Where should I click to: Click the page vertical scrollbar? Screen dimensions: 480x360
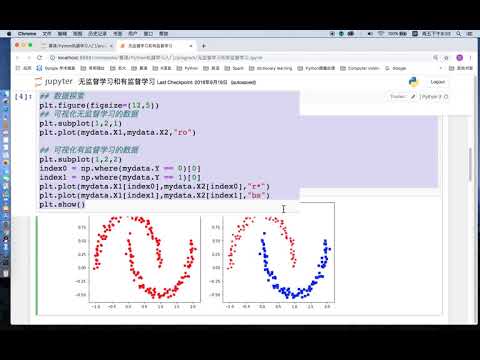(470, 165)
